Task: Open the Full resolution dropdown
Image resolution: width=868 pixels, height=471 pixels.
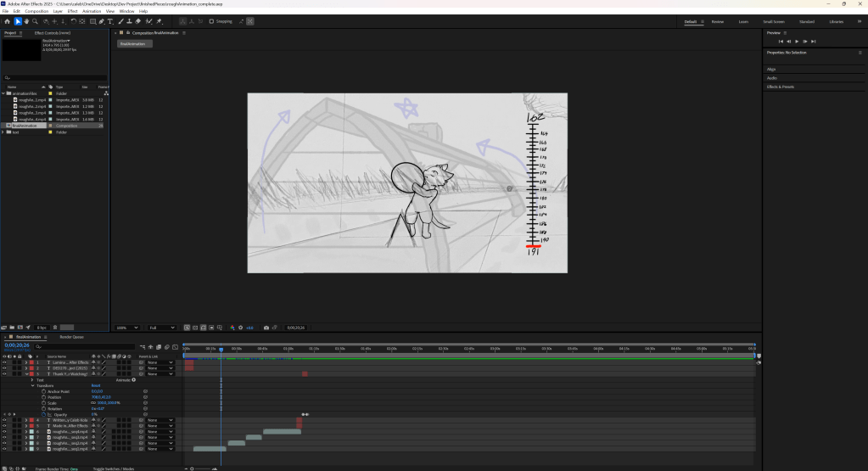Action: click(x=163, y=328)
